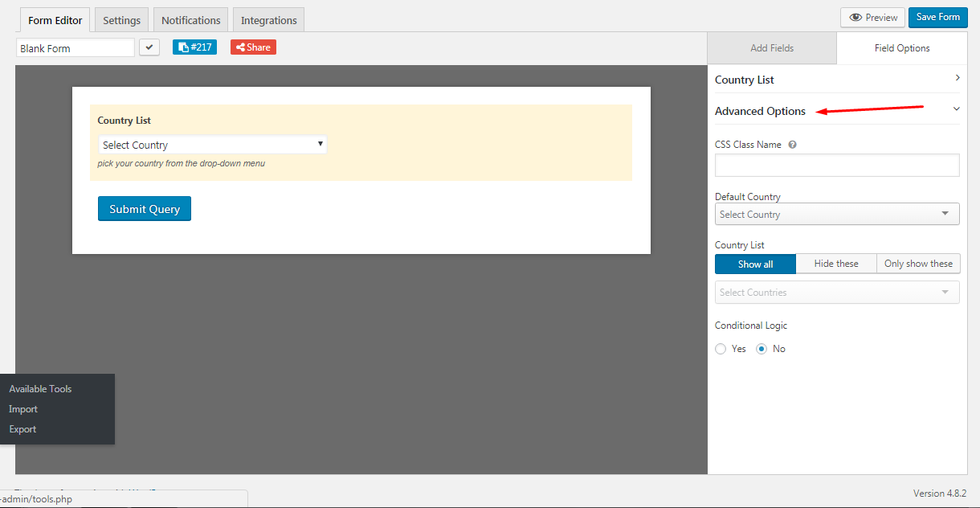This screenshot has width=980, height=508.
Task: Select No for Conditional Logic
Action: click(x=762, y=349)
